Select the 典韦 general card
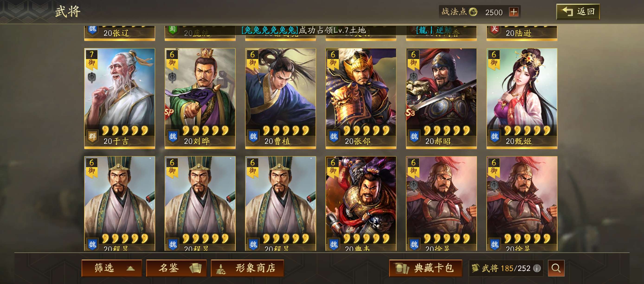The height and width of the screenshot is (284, 644). tap(361, 203)
